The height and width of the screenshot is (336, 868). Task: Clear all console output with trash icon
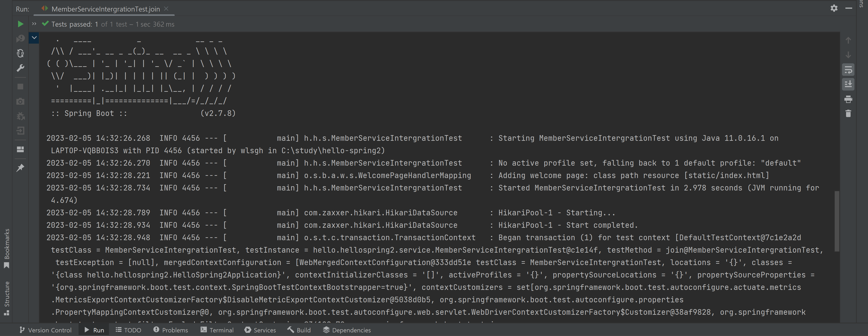tap(848, 114)
